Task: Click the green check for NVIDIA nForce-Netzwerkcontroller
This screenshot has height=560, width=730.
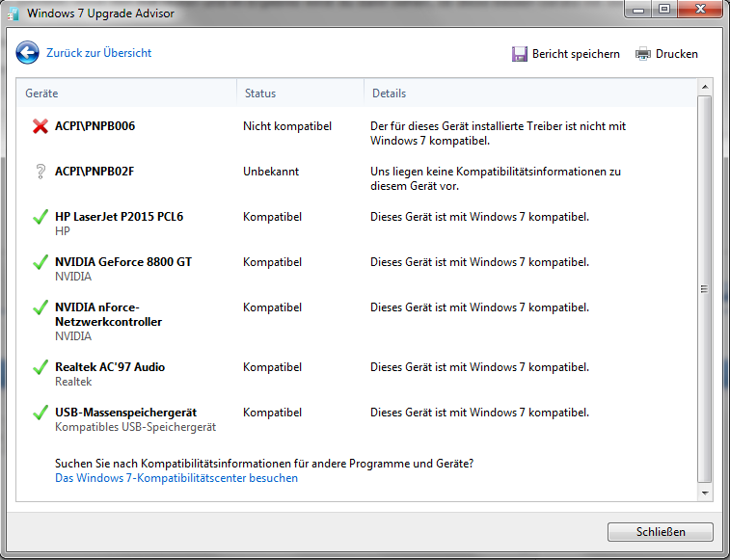Action: [41, 307]
